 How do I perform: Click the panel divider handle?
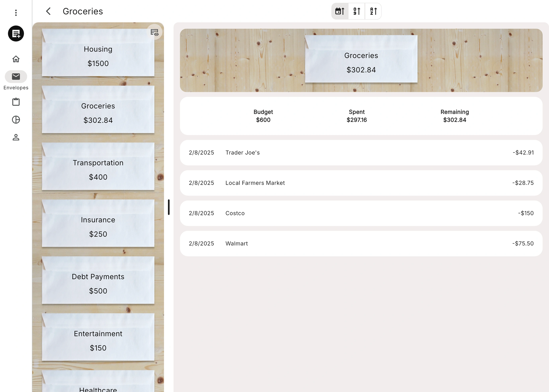click(x=169, y=207)
